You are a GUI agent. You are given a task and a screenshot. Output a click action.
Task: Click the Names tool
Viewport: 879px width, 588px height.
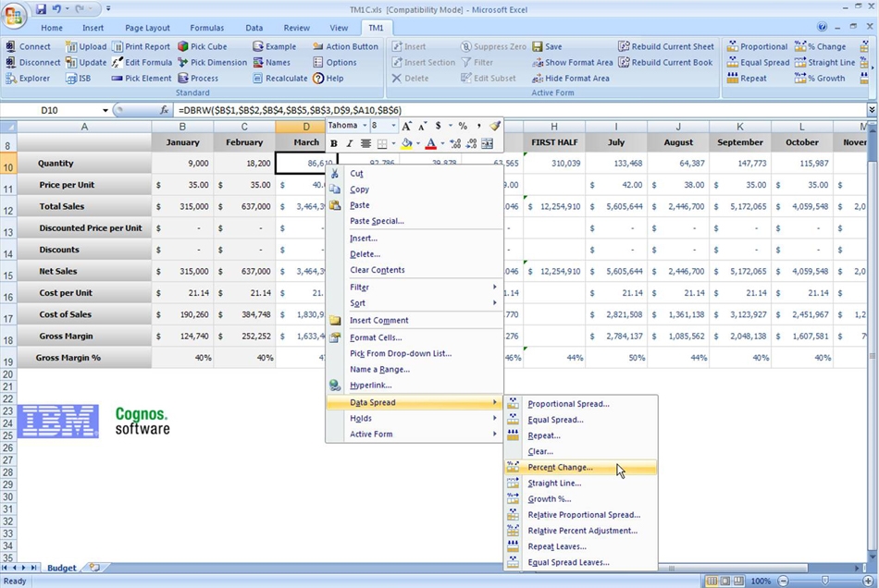point(271,62)
